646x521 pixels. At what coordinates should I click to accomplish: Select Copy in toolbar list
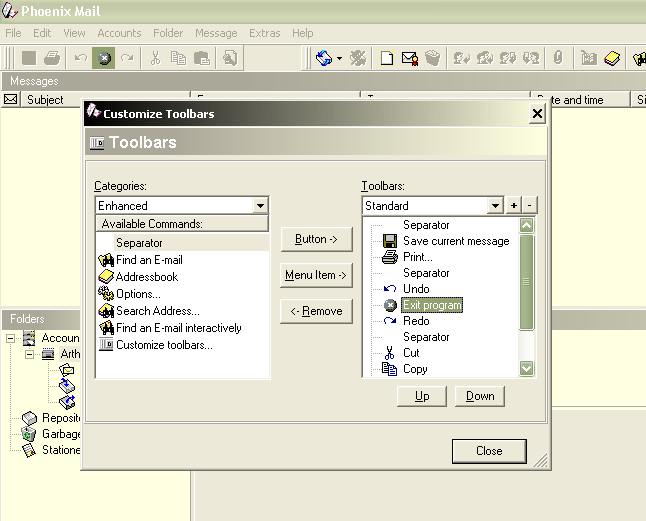(415, 369)
